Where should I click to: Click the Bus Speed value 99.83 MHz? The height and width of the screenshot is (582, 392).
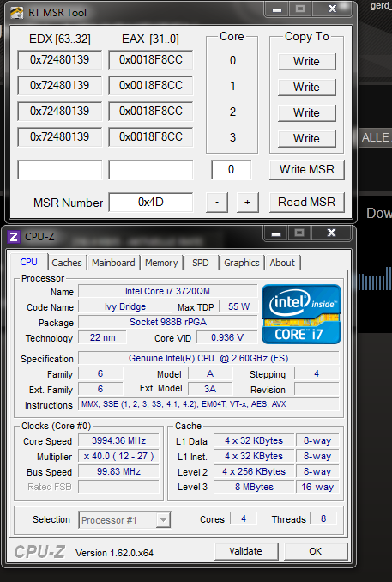(x=118, y=472)
